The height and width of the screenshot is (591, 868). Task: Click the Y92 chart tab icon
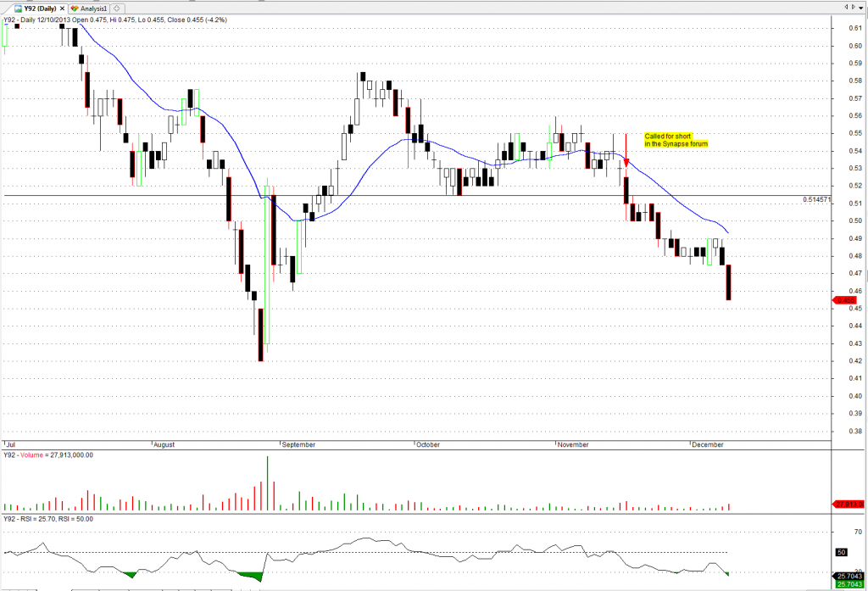[17, 8]
